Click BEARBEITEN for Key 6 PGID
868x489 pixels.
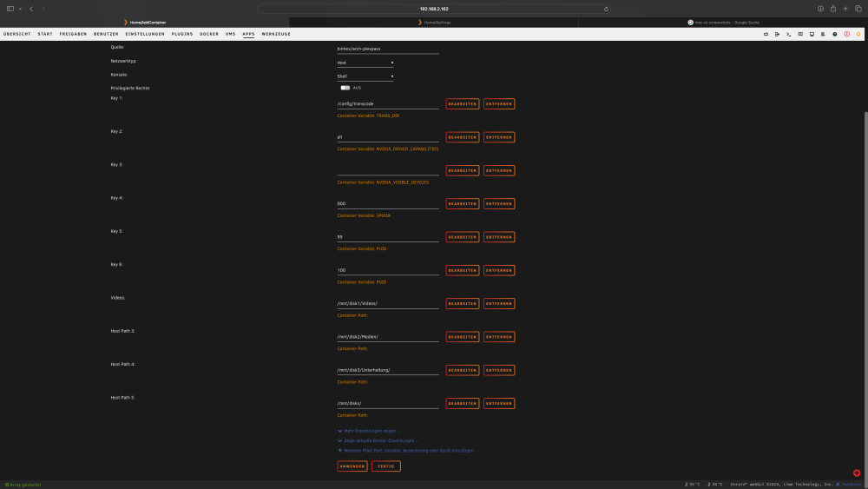(463, 270)
